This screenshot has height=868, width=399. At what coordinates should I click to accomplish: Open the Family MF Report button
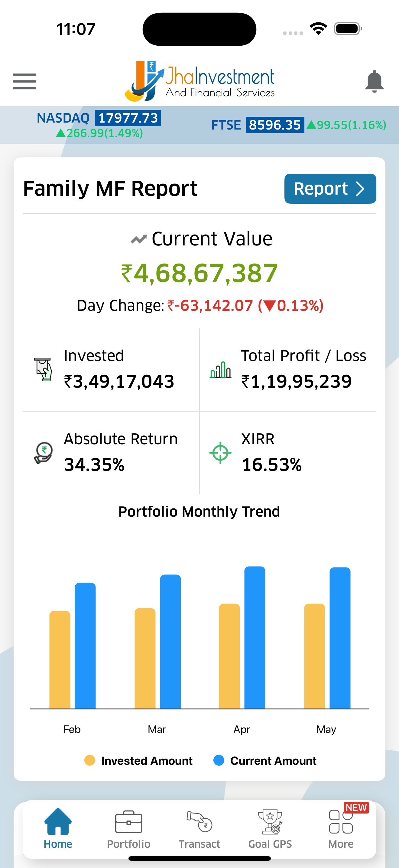coord(330,188)
